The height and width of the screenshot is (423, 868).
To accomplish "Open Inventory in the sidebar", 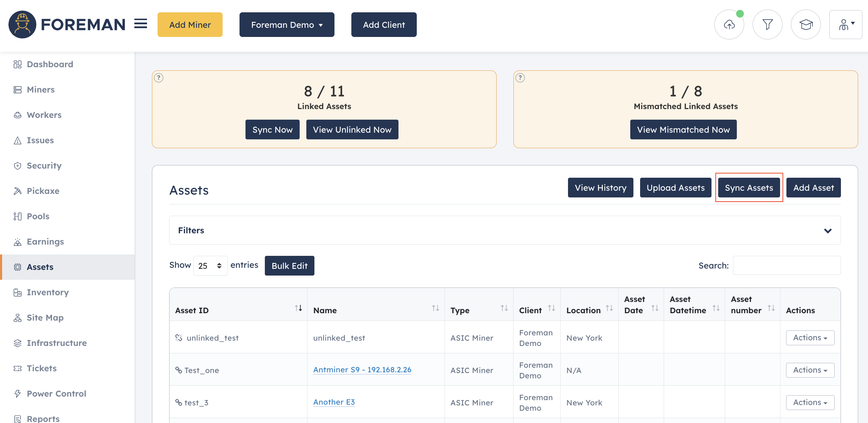I will point(68,292).
